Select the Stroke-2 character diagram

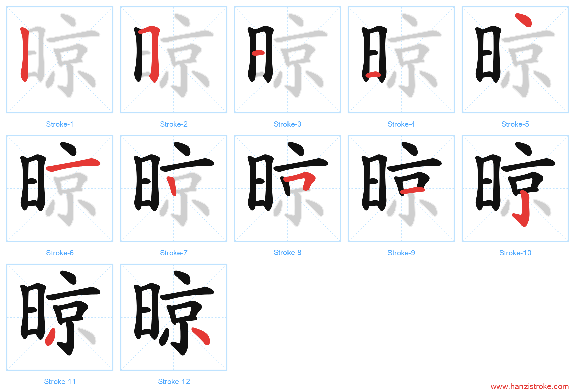coord(174,60)
